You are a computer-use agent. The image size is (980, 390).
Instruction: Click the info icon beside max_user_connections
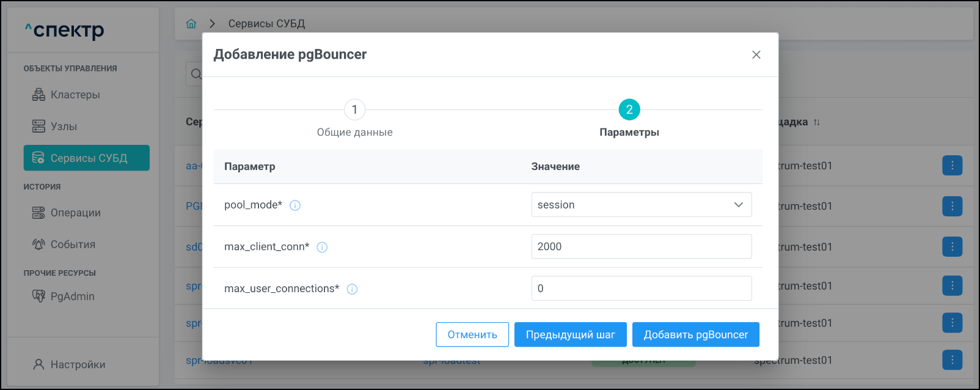tap(352, 289)
